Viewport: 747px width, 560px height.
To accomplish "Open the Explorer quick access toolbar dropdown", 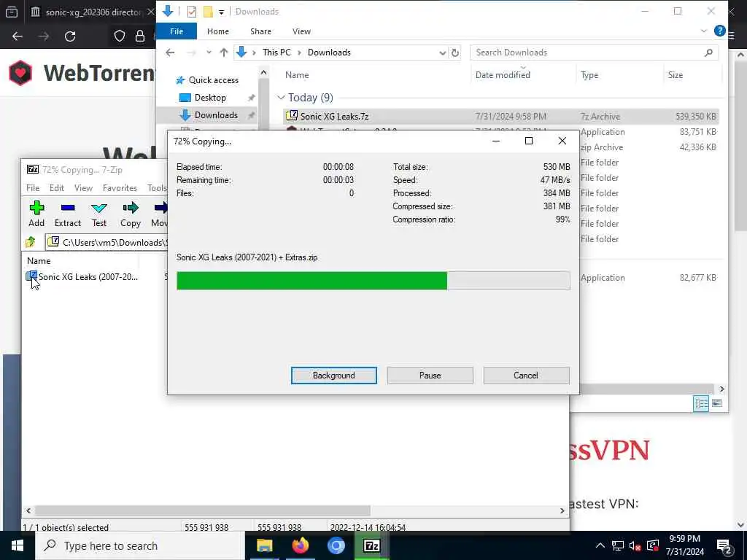I will pyautogui.click(x=221, y=12).
